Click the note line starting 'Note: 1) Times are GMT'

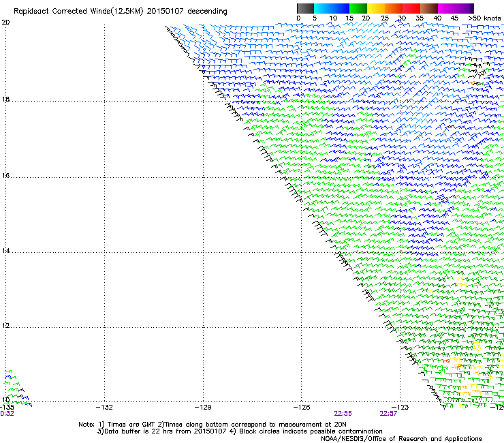pos(212,425)
